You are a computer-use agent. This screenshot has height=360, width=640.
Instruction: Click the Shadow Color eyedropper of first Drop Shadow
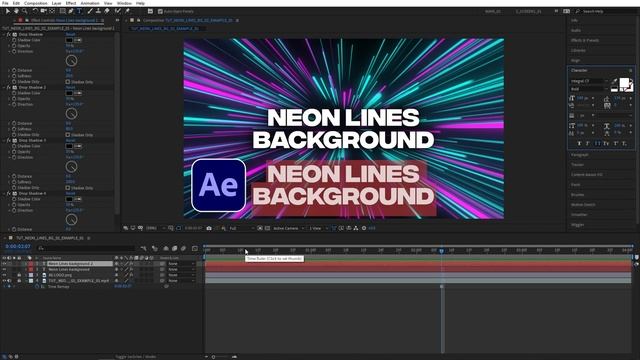point(78,40)
